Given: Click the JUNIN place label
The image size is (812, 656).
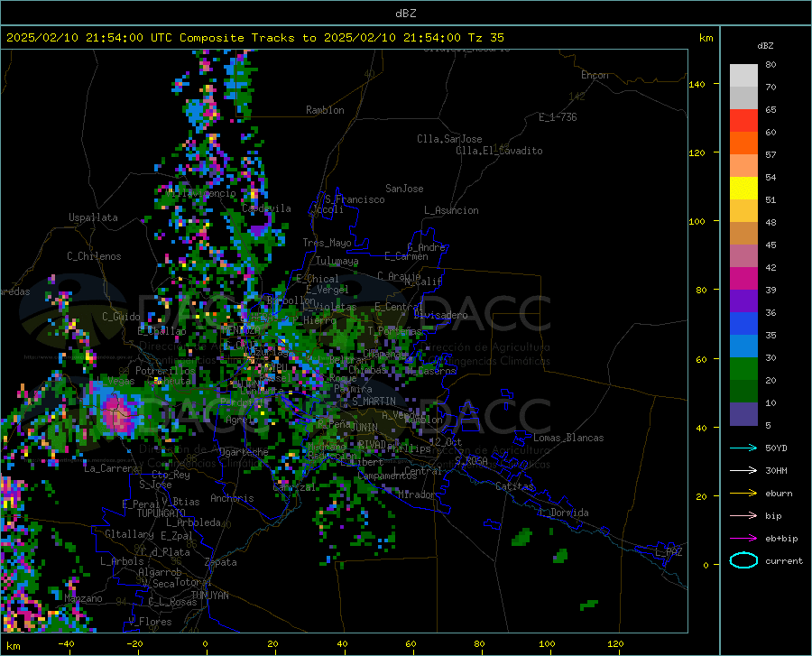Looking at the screenshot, I should coord(364,427).
